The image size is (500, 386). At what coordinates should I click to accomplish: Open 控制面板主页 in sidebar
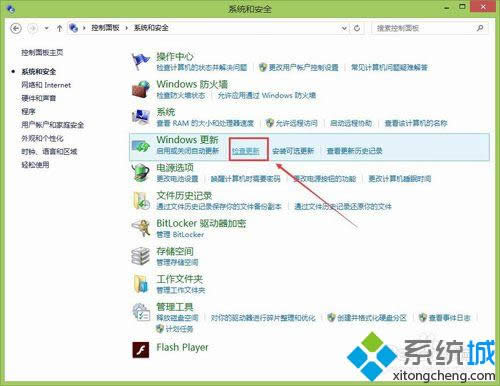coord(42,52)
